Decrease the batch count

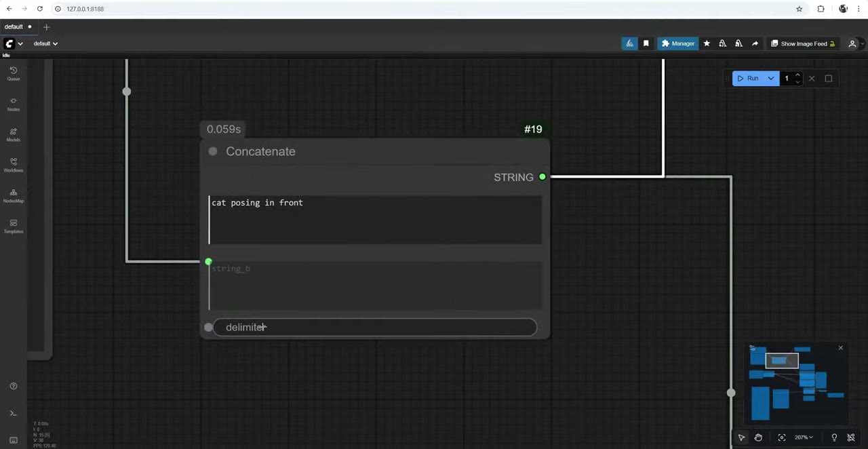pyautogui.click(x=797, y=82)
